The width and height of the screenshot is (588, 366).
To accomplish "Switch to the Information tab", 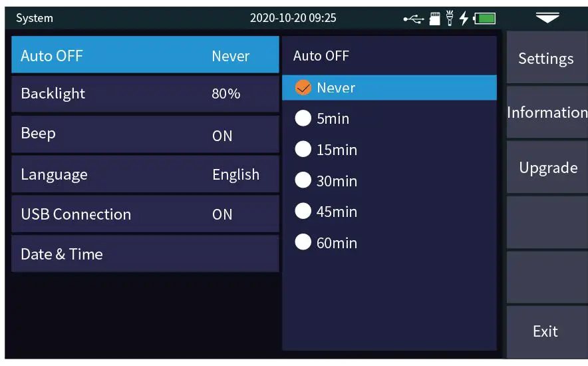I will 547,112.
